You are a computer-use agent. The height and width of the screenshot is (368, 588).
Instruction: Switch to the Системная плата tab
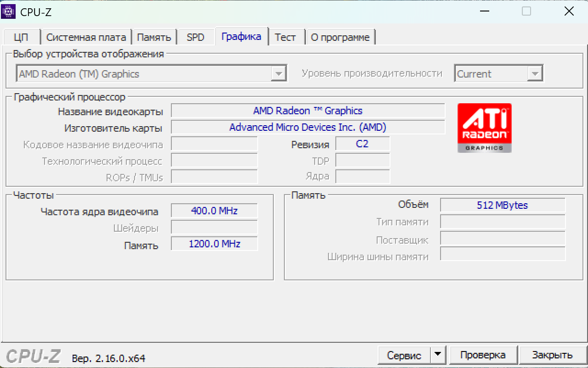(86, 38)
